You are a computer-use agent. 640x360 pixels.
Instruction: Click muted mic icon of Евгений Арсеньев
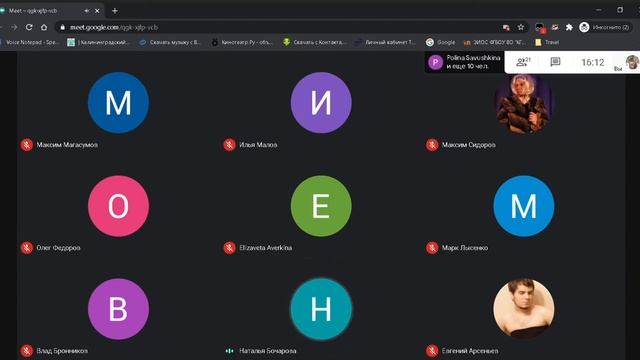point(432,351)
